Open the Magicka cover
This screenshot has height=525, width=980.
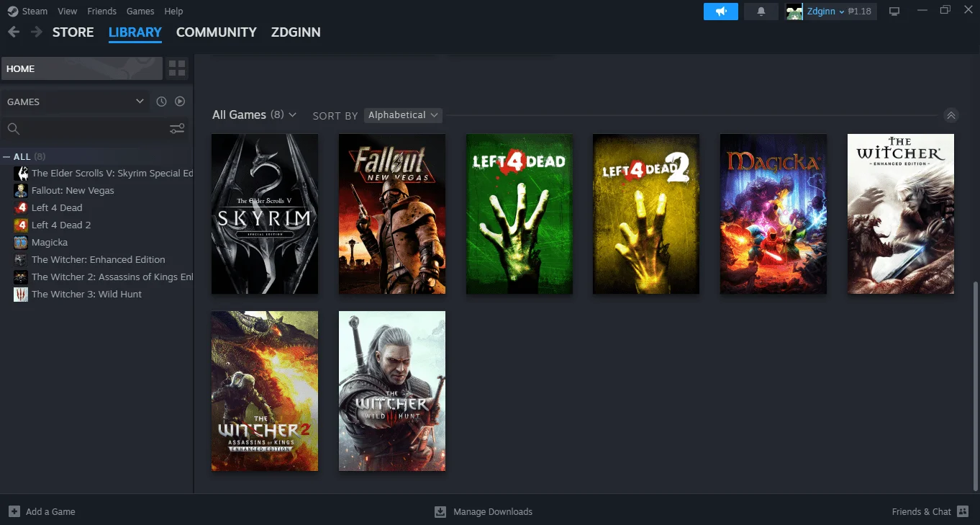coord(773,214)
